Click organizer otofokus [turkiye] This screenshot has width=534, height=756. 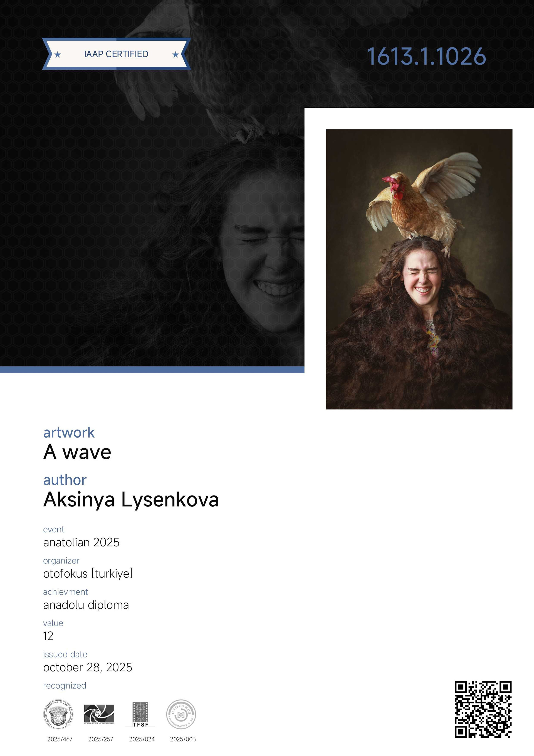point(88,574)
